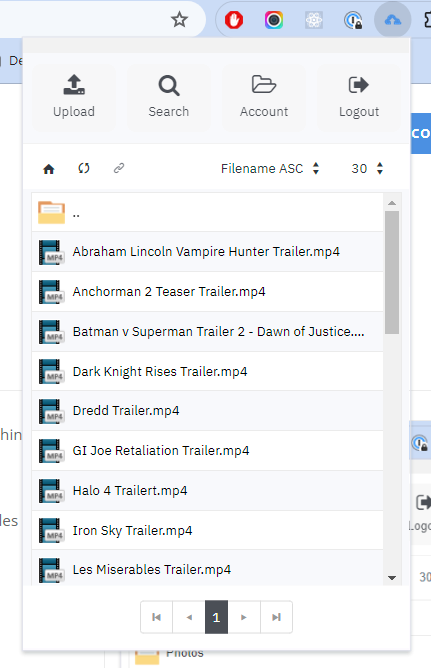The height and width of the screenshot is (668, 431).
Task: Select Halo 4 Trailert.mp4
Action: point(207,491)
